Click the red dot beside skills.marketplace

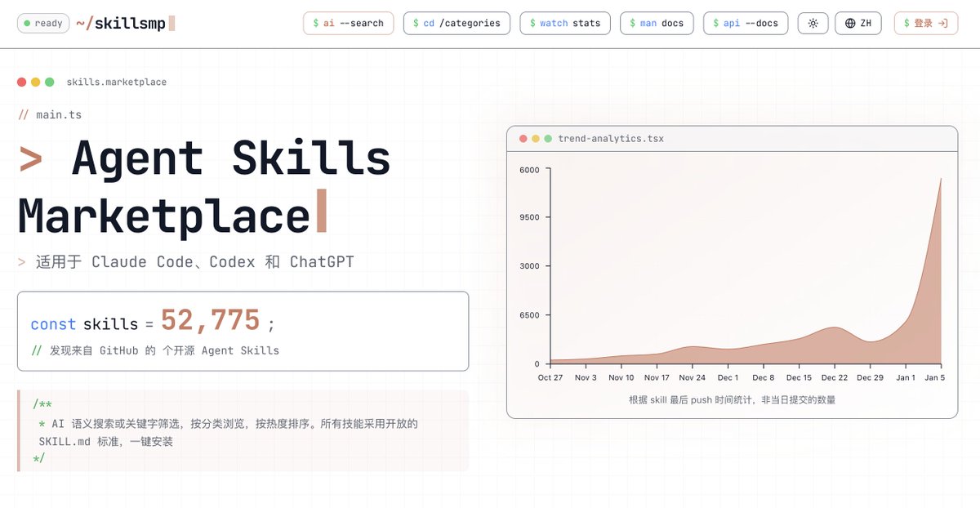pyautogui.click(x=21, y=82)
